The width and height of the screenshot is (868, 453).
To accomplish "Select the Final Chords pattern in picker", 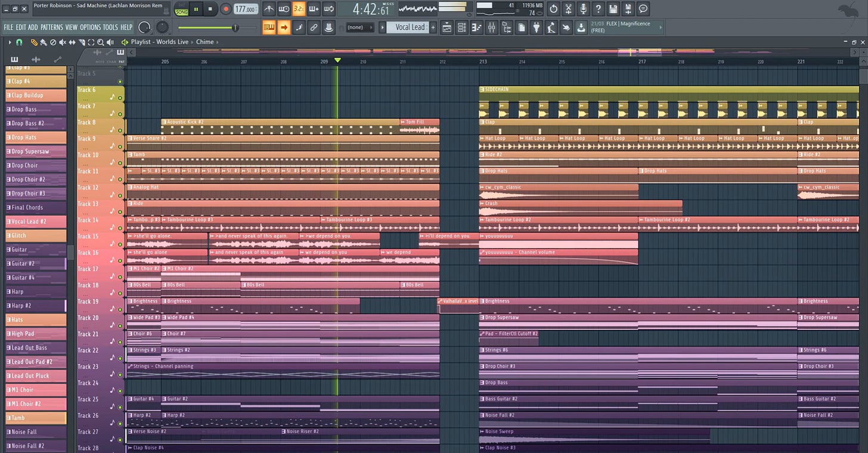I will point(36,207).
